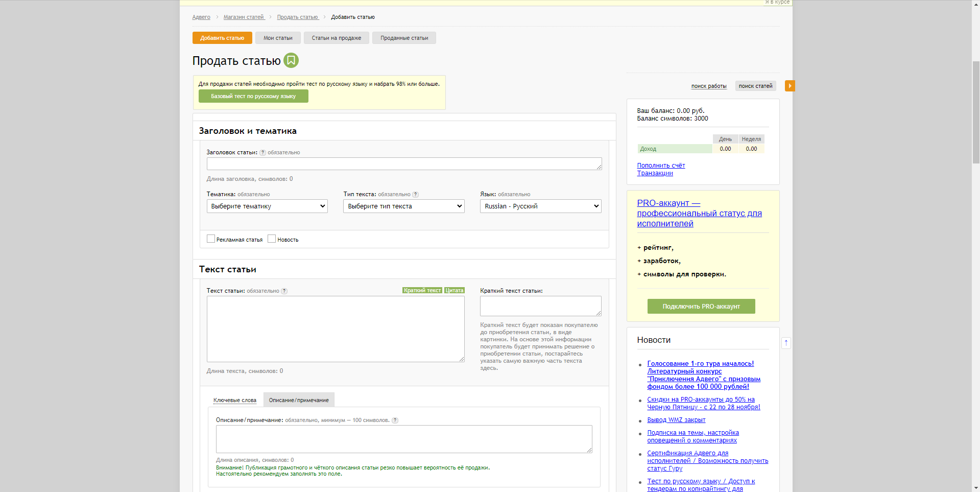Focus the Заголовок статьи input field
Image resolution: width=980 pixels, height=492 pixels.
point(404,163)
